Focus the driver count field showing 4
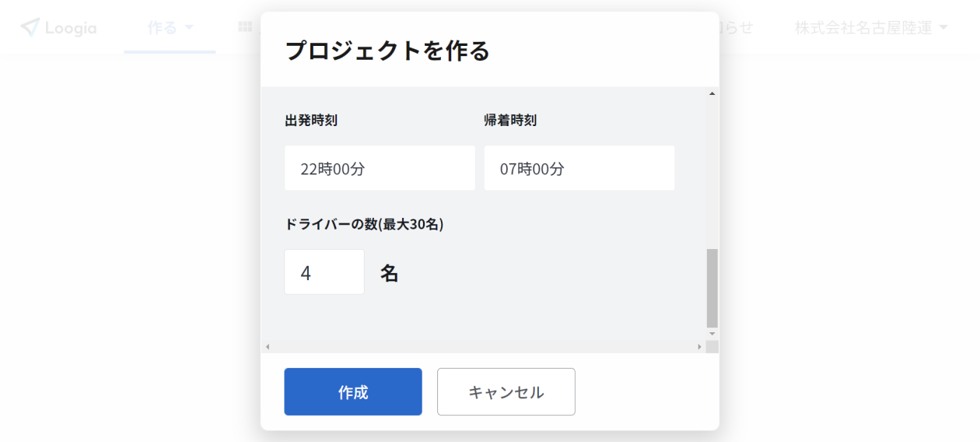The image size is (980, 442). (x=324, y=272)
